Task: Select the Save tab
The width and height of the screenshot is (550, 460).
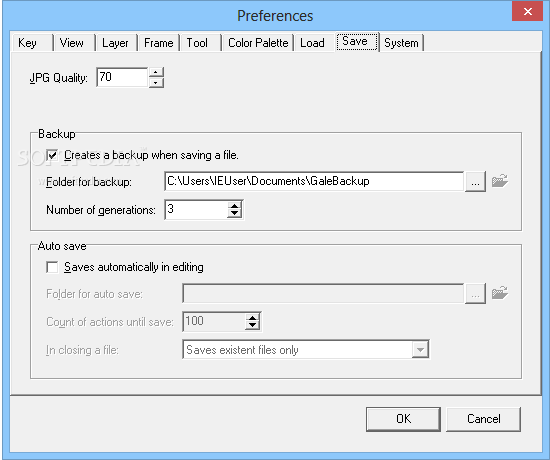Action: [357, 42]
